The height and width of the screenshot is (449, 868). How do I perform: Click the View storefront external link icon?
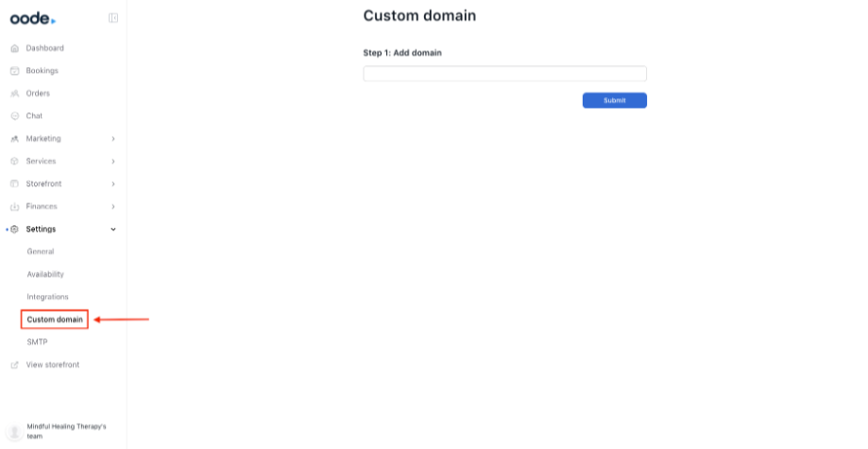pyautogui.click(x=14, y=365)
